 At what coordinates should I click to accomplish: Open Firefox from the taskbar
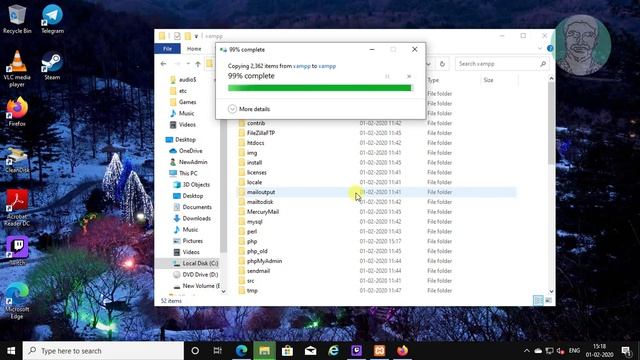402,351
